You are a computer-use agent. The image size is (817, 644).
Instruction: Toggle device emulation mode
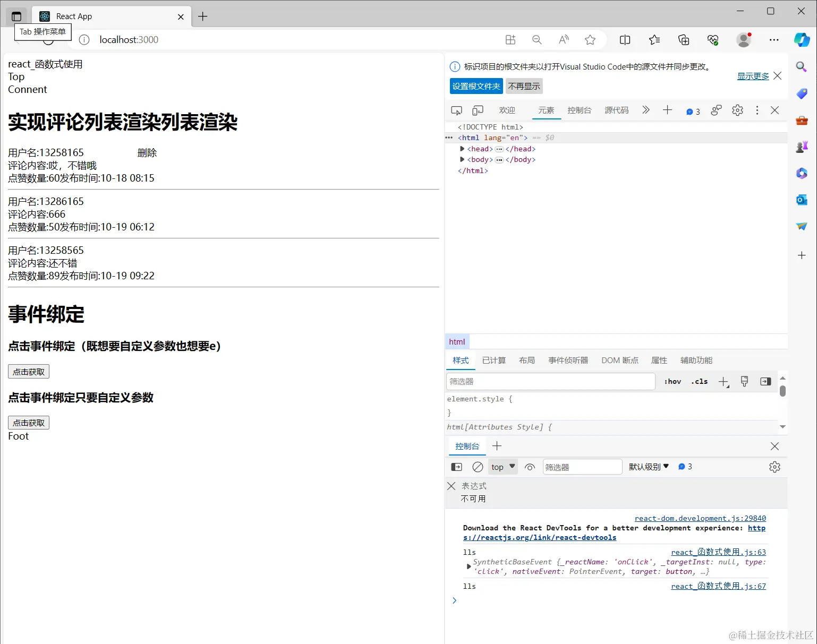pyautogui.click(x=478, y=110)
